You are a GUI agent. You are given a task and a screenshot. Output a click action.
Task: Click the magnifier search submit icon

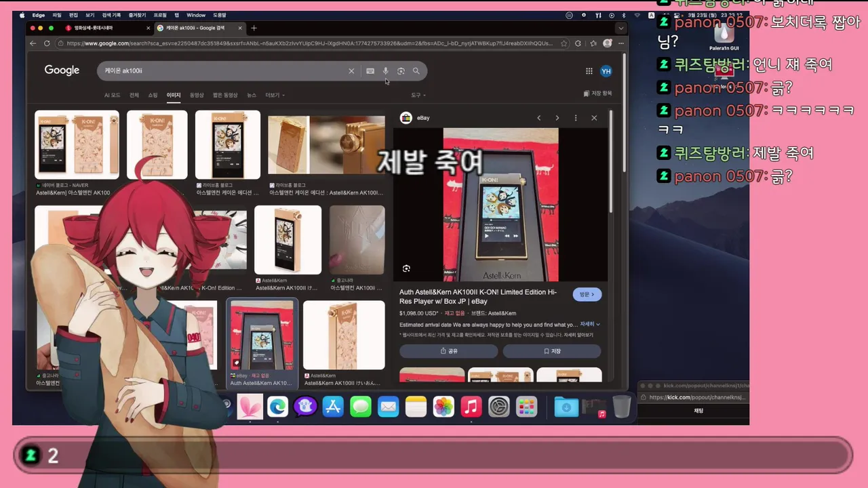(x=416, y=70)
